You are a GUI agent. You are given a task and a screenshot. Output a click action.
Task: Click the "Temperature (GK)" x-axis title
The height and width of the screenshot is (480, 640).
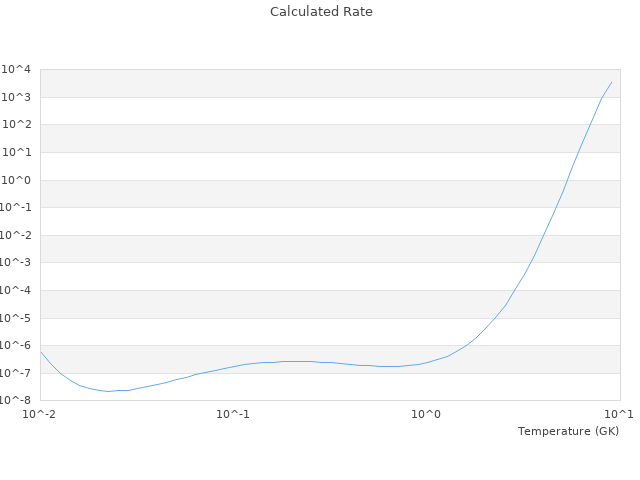pyautogui.click(x=568, y=431)
